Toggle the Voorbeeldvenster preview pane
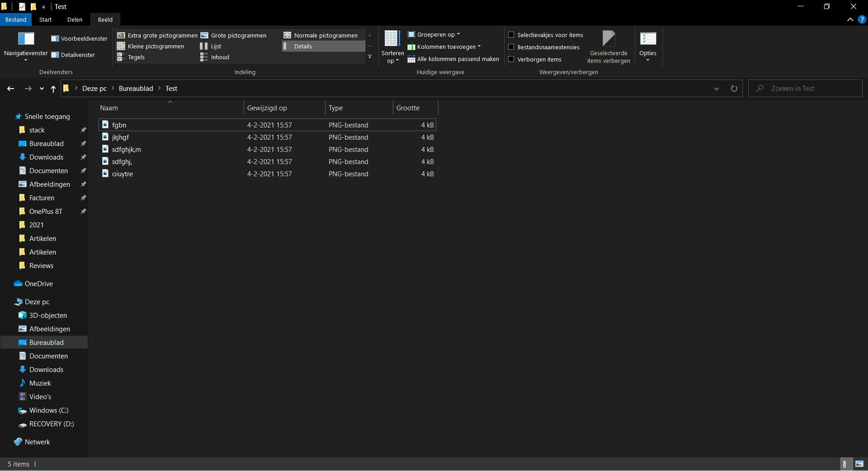 point(80,39)
